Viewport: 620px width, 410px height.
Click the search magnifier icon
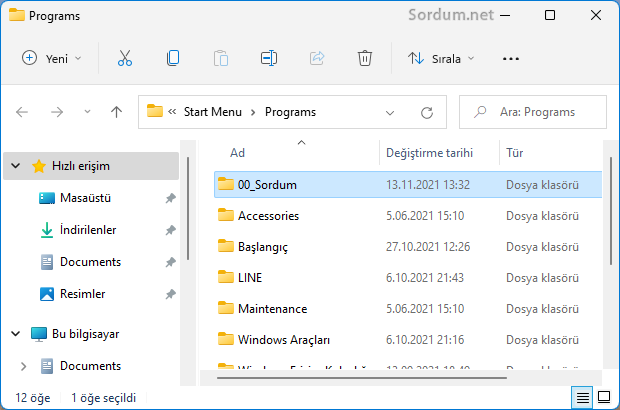[x=480, y=112]
